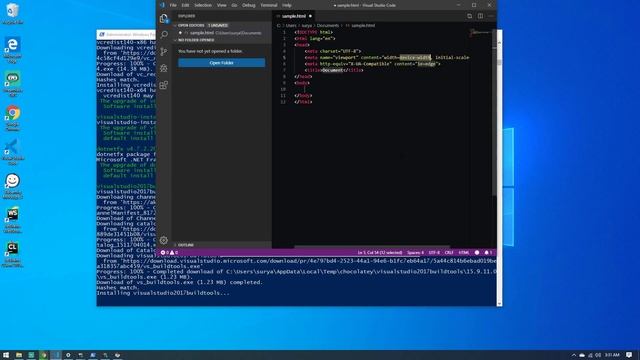Viewport: 640px width, 360px height.
Task: Open the Explorer view in VS Code
Action: tap(164, 18)
